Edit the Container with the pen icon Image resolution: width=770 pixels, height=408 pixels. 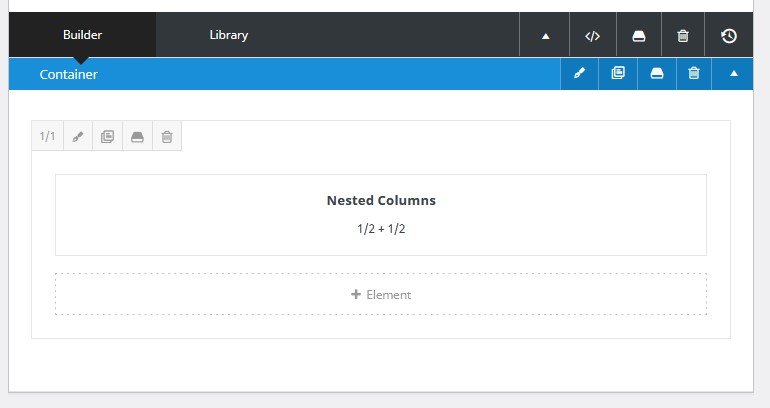pyautogui.click(x=580, y=74)
